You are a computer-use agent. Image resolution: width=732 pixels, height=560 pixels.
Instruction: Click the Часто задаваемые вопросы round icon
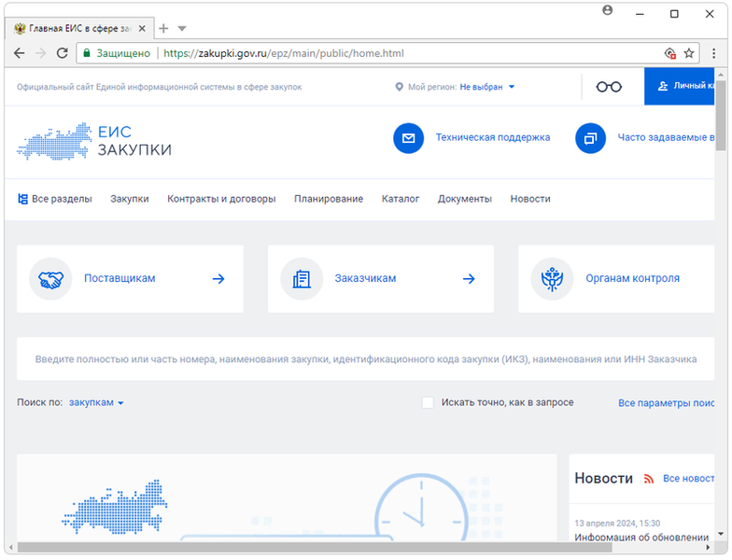(x=590, y=138)
